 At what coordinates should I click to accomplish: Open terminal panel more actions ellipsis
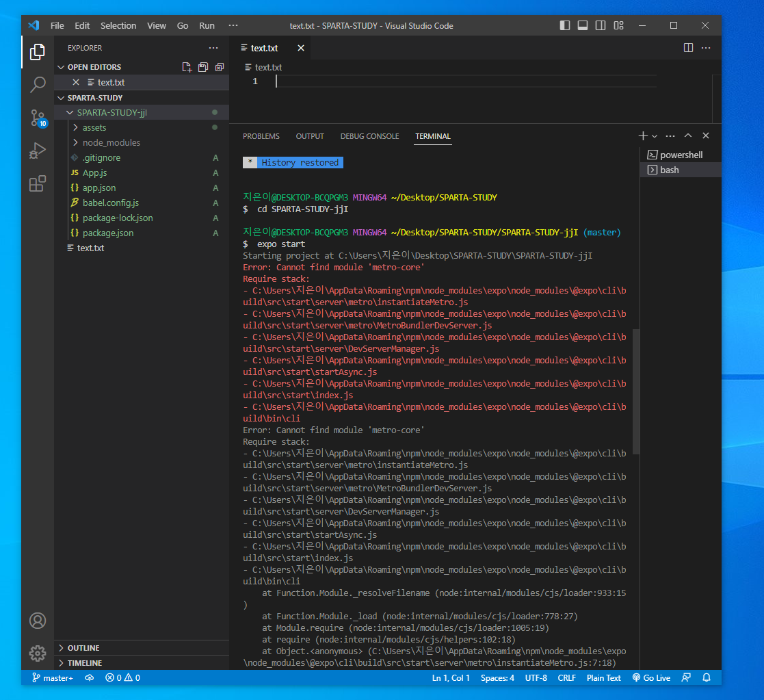[670, 136]
